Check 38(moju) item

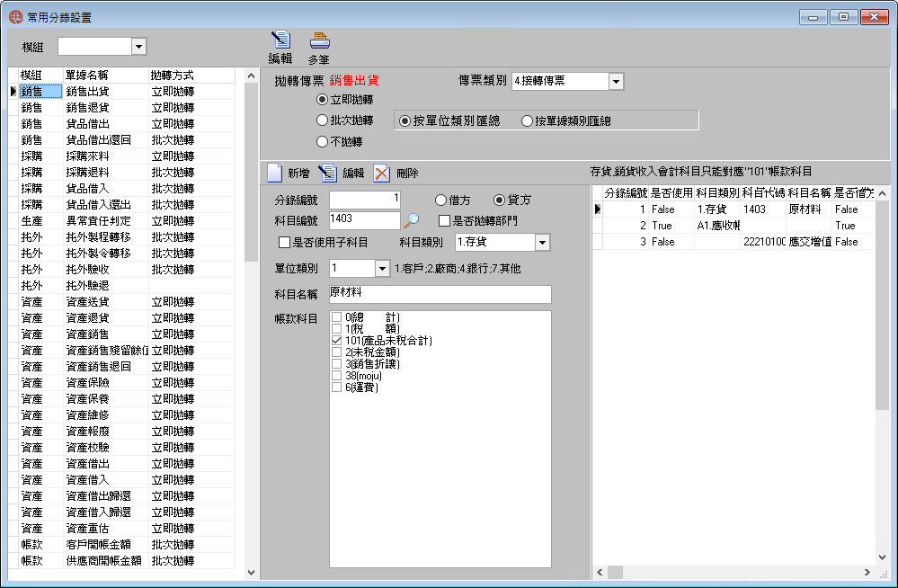337,376
